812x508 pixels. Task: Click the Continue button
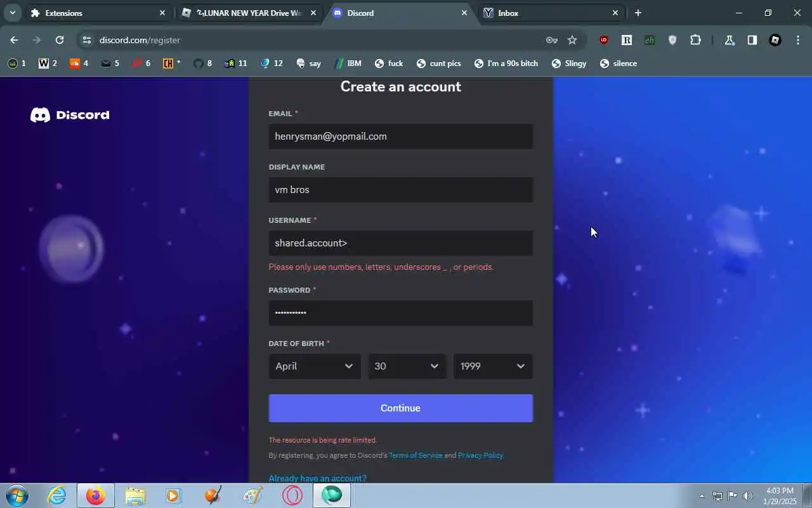tap(401, 408)
